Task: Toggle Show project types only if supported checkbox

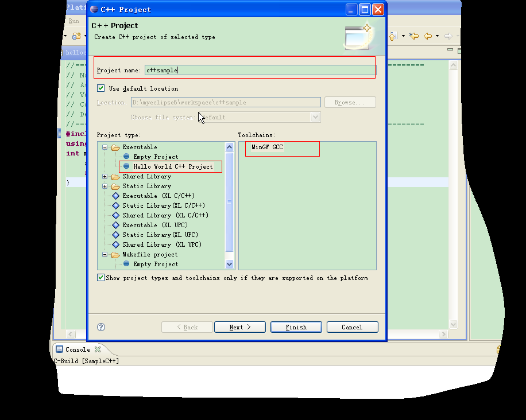Action: [x=100, y=278]
